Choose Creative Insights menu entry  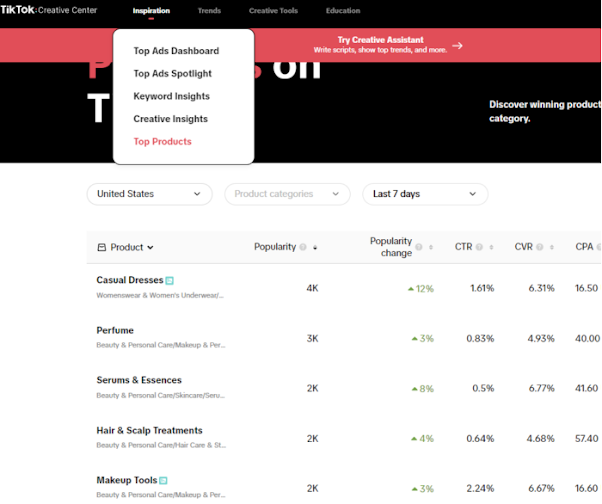(170, 119)
